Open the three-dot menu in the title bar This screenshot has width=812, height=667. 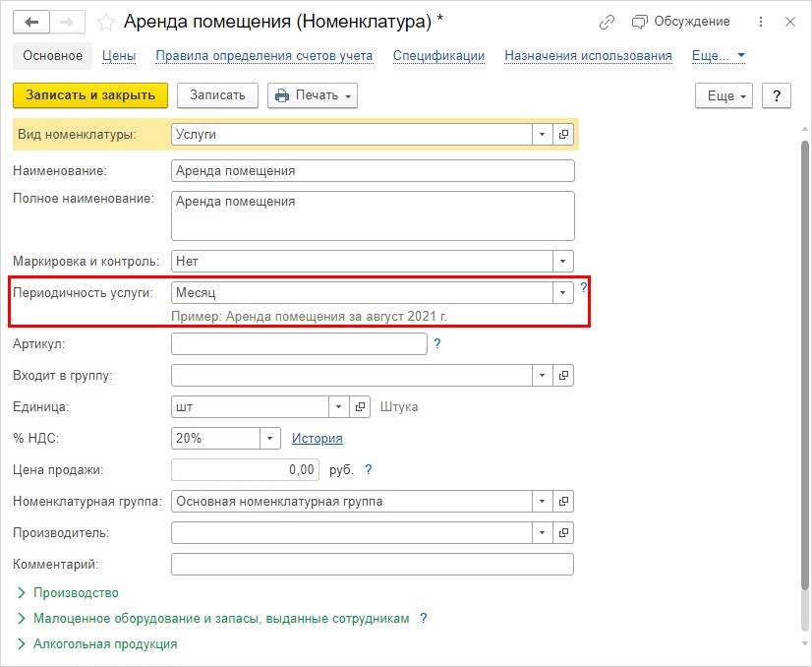(x=761, y=22)
